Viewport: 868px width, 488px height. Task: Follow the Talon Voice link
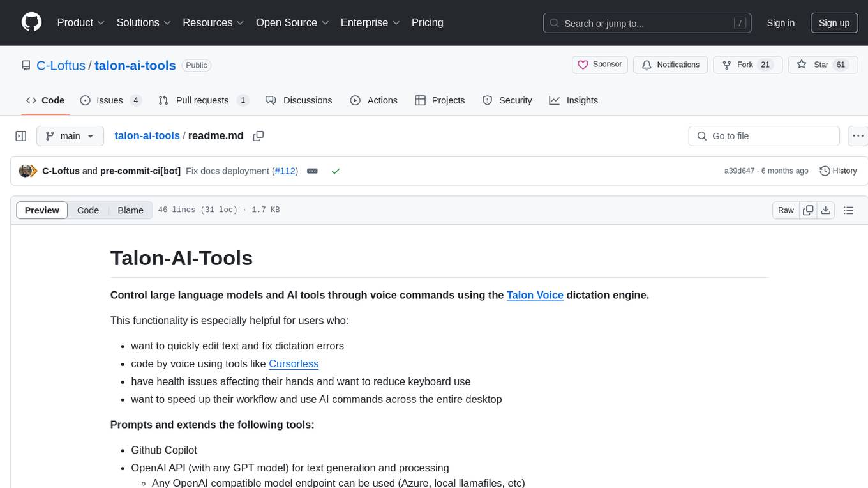coord(535,295)
